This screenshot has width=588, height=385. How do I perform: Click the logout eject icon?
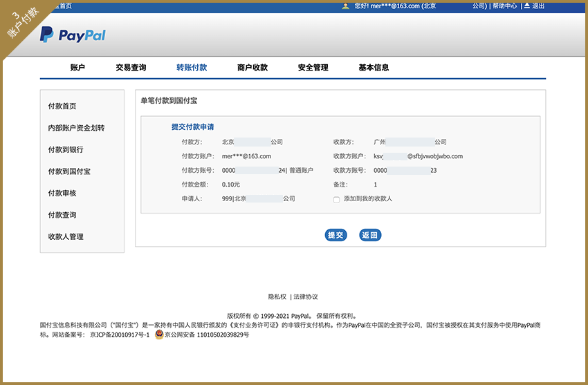527,6
